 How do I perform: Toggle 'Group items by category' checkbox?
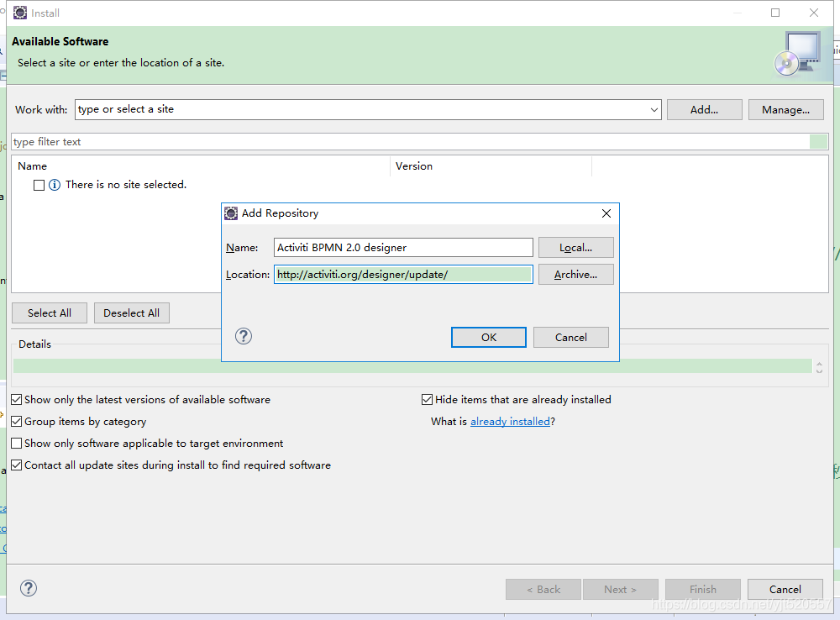[17, 422]
